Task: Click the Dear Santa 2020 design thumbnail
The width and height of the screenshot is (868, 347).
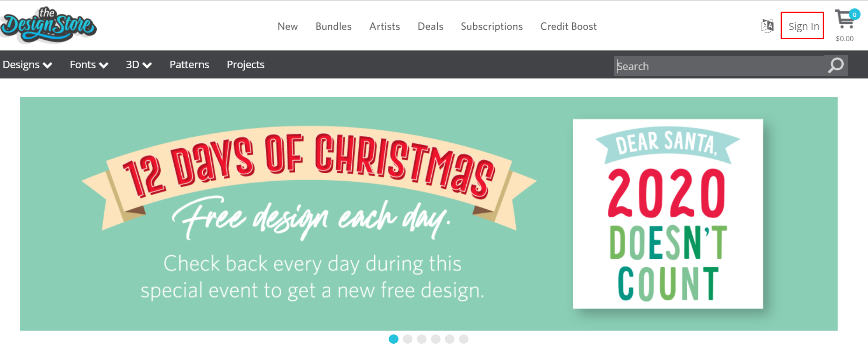Action: tap(668, 214)
